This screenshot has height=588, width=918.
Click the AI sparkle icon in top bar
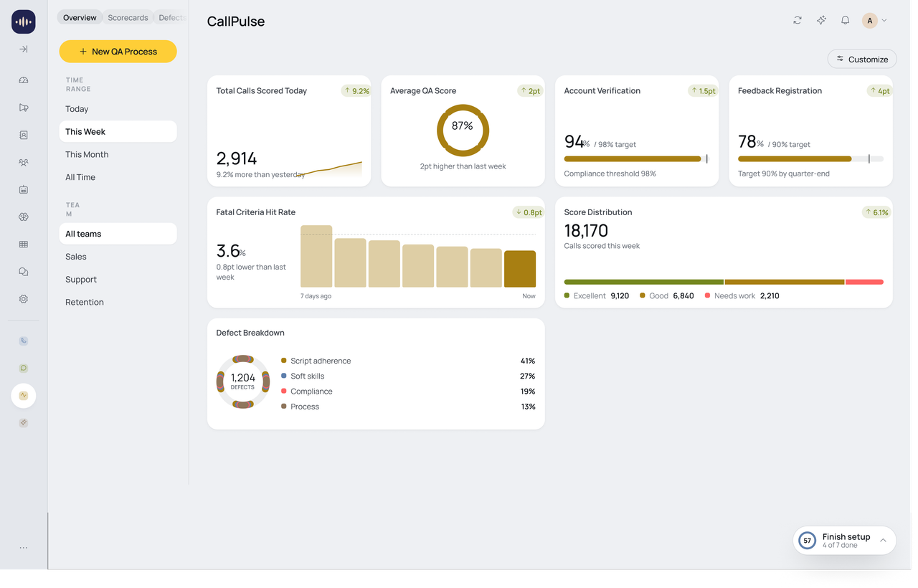[x=821, y=21]
